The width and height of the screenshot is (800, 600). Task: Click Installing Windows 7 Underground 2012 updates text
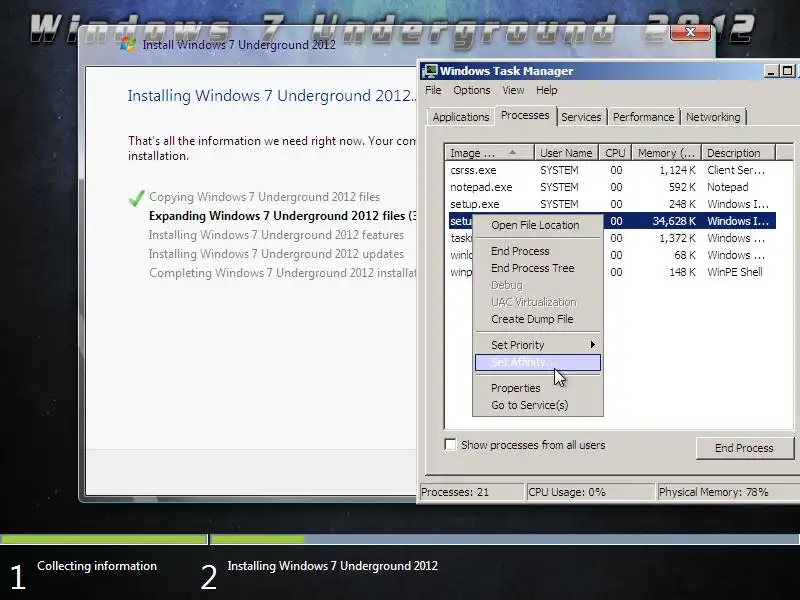(276, 254)
